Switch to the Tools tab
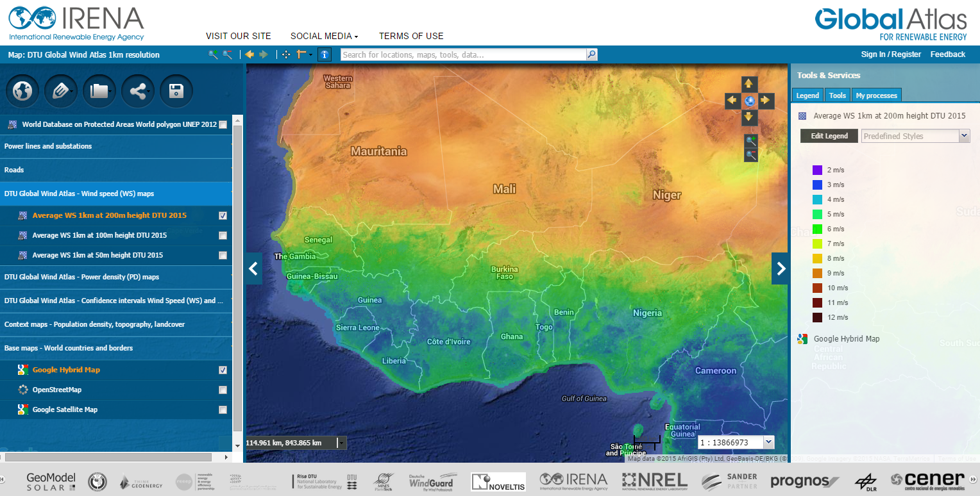This screenshot has height=496, width=980. coord(837,95)
